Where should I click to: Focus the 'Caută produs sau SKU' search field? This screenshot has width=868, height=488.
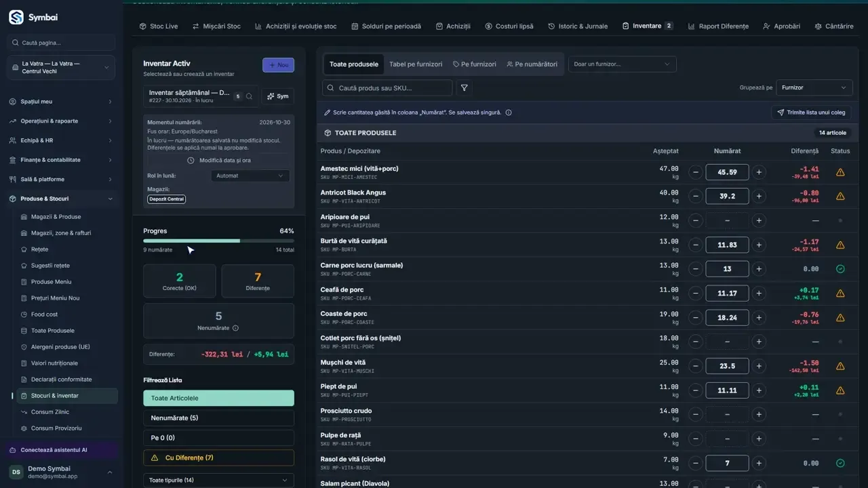(387, 87)
